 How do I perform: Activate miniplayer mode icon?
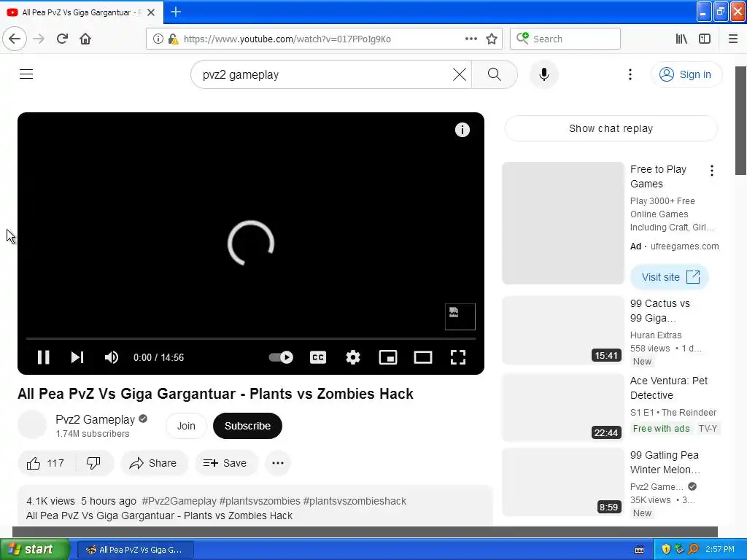point(388,357)
